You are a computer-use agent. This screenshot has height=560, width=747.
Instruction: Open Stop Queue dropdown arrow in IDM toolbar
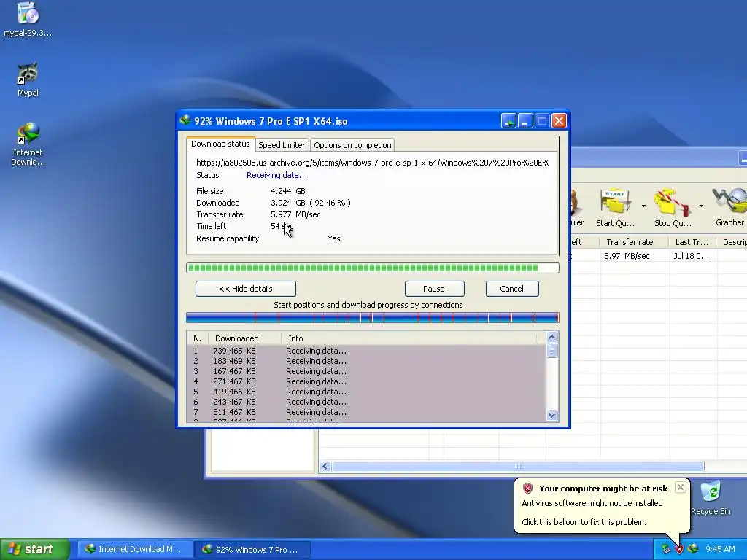point(701,206)
